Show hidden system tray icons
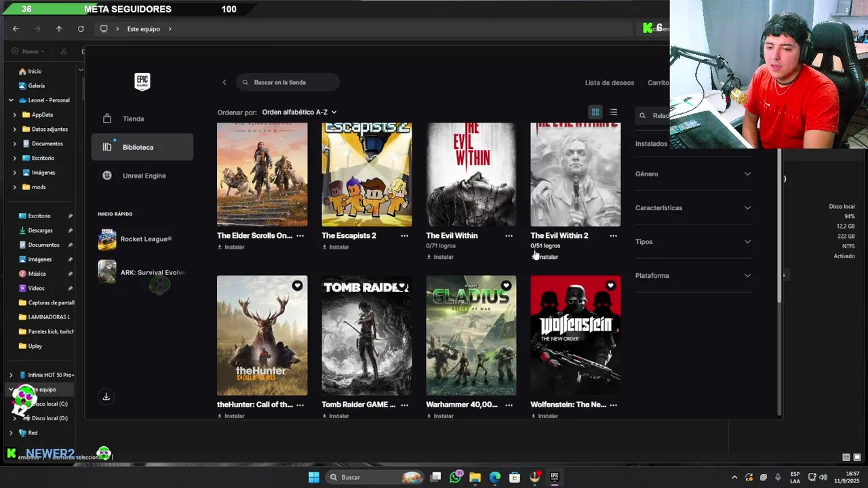 734,477
